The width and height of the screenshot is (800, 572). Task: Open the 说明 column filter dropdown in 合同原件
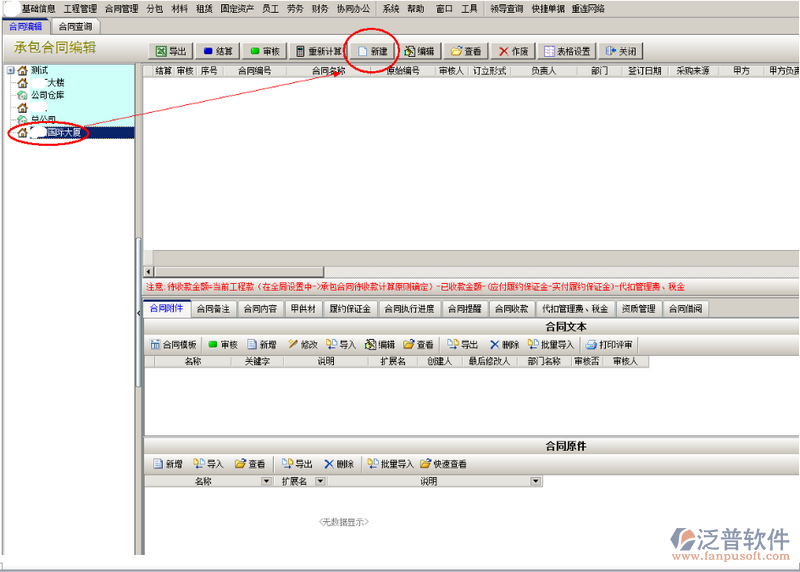click(x=535, y=481)
